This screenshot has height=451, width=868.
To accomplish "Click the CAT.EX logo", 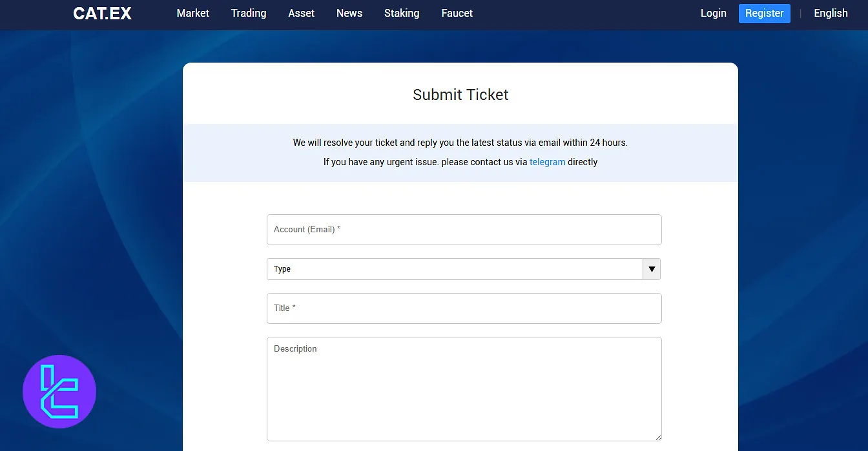I will point(102,14).
